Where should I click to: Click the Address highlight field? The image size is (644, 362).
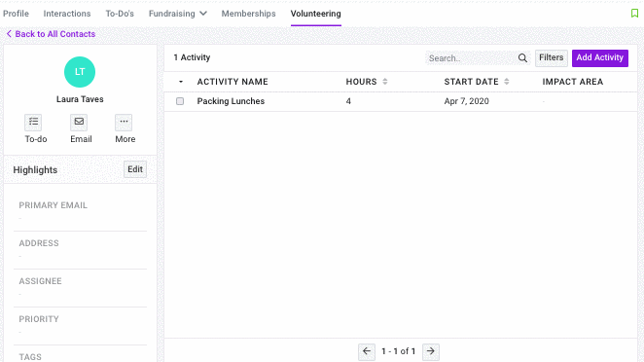click(80, 249)
